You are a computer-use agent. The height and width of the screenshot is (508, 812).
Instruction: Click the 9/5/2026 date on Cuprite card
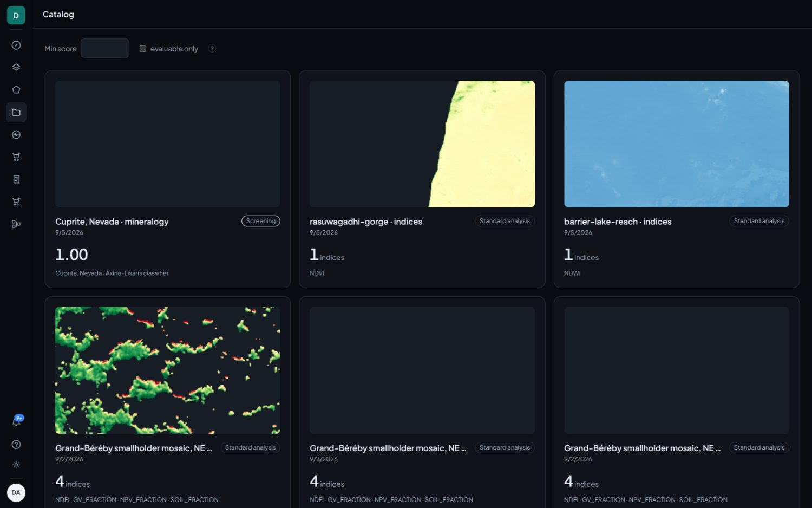click(69, 233)
